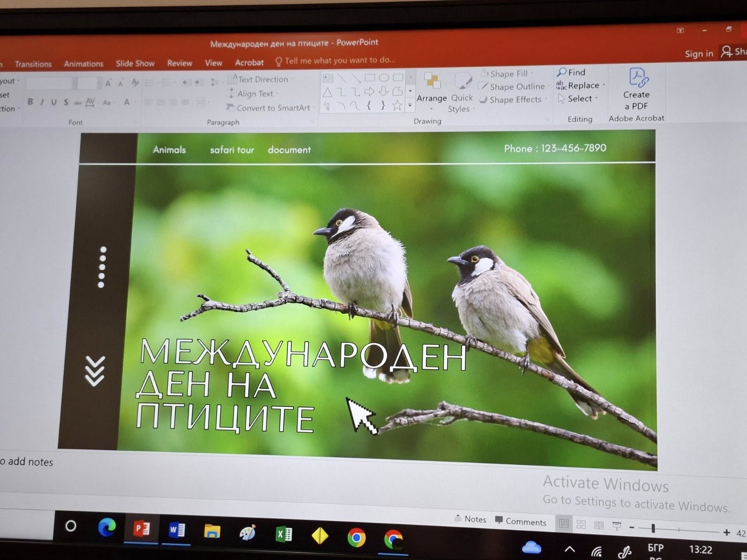Select the star shape in the shapes gallery
747x560 pixels.
click(x=397, y=105)
